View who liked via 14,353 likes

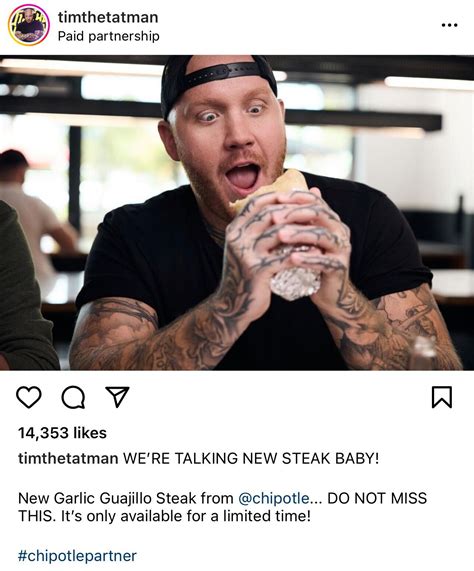62,433
